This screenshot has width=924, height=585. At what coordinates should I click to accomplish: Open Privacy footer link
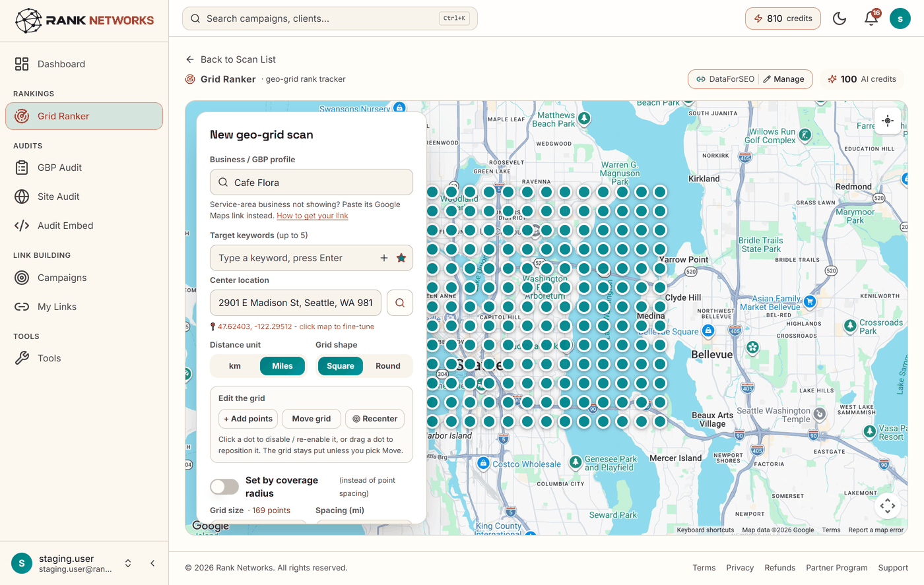740,568
